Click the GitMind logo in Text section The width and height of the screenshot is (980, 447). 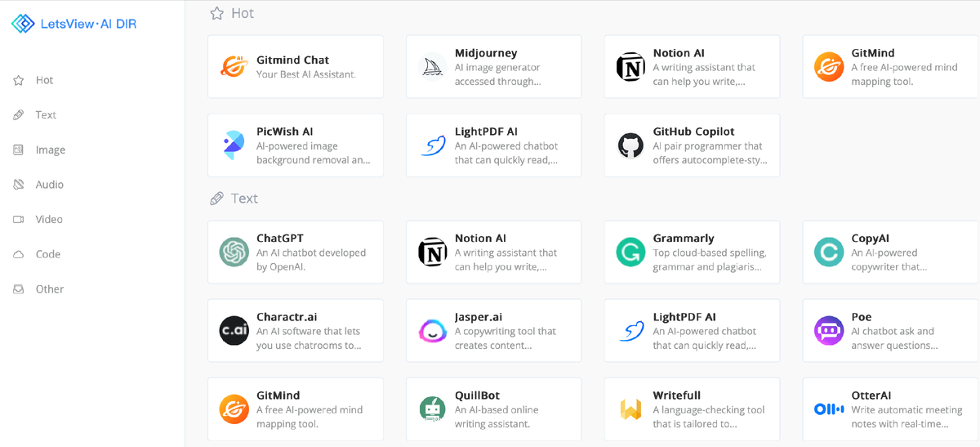[234, 409]
